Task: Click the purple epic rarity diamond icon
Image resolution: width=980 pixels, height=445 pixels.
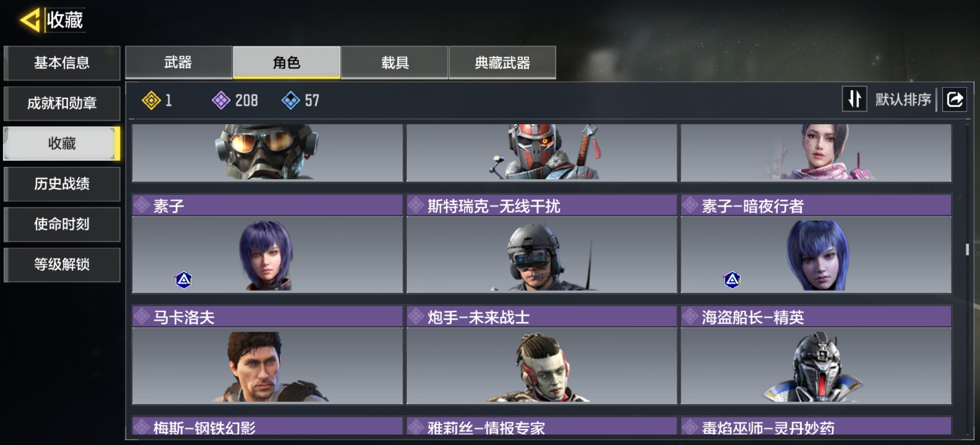Action: (x=221, y=100)
